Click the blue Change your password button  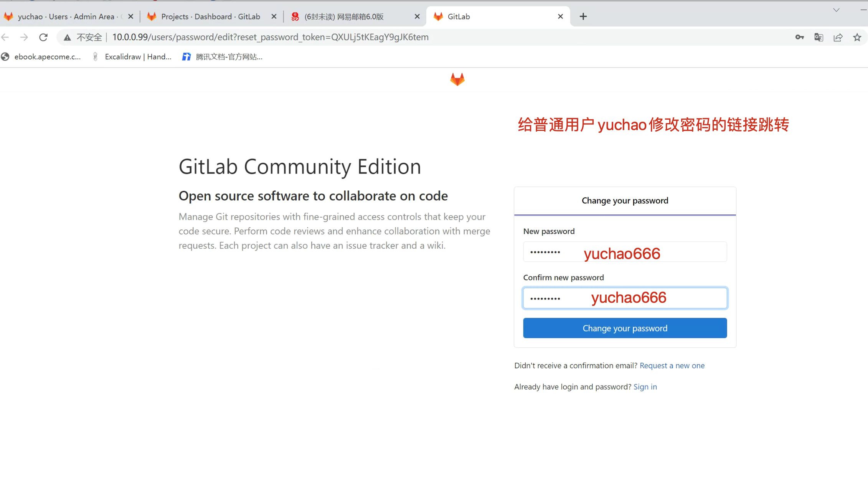(625, 328)
